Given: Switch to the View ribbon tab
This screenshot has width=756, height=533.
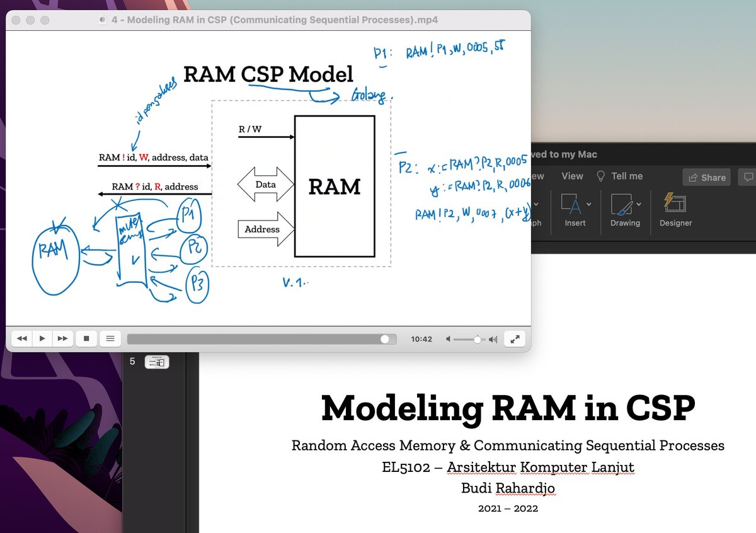Looking at the screenshot, I should coord(571,176).
